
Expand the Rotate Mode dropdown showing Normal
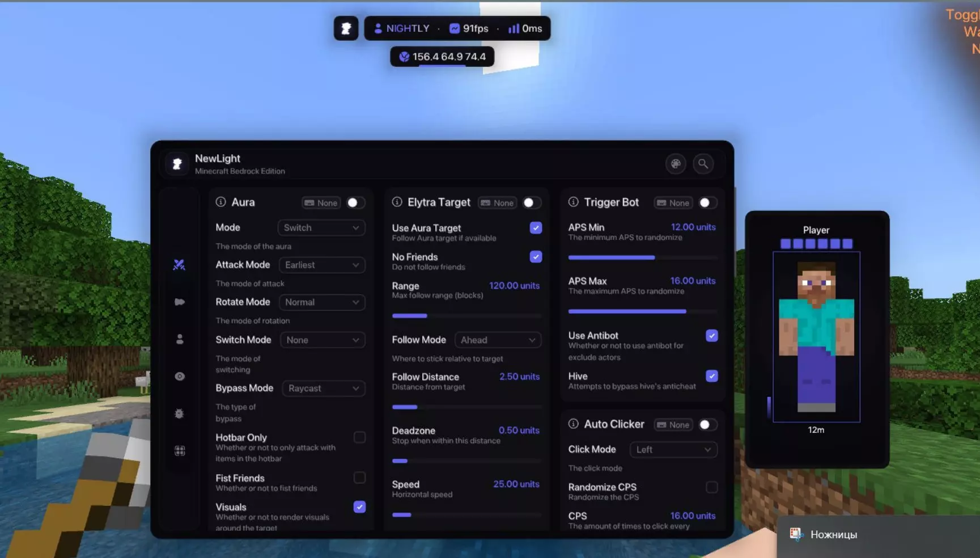tap(322, 302)
